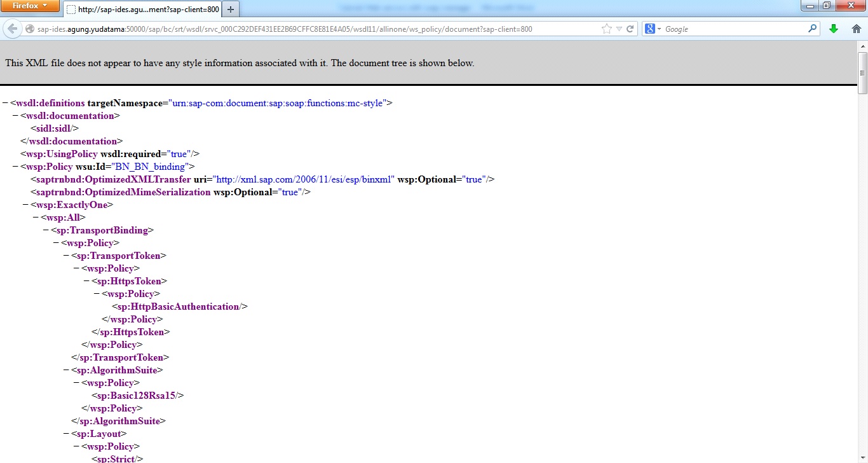Open a new tab with the plus button
868x463 pixels.
[x=231, y=10]
